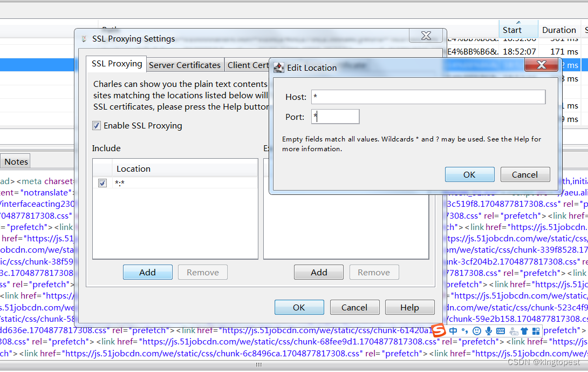This screenshot has height=372, width=588.
Task: Open the Sogou soft keyboard
Action: [x=501, y=331]
